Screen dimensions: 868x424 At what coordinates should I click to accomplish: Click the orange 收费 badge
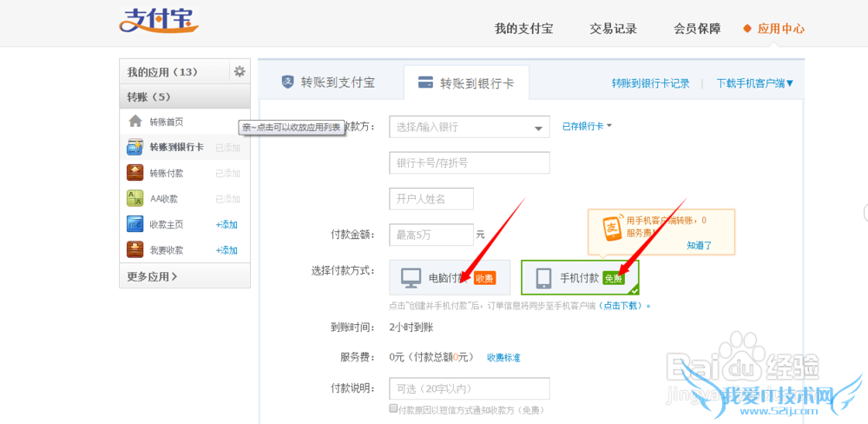[x=484, y=278]
